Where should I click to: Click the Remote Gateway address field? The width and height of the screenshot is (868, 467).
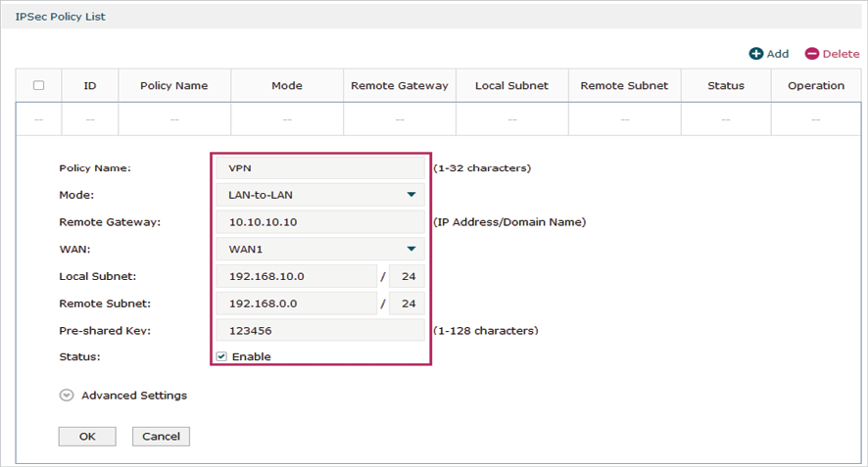click(x=319, y=222)
